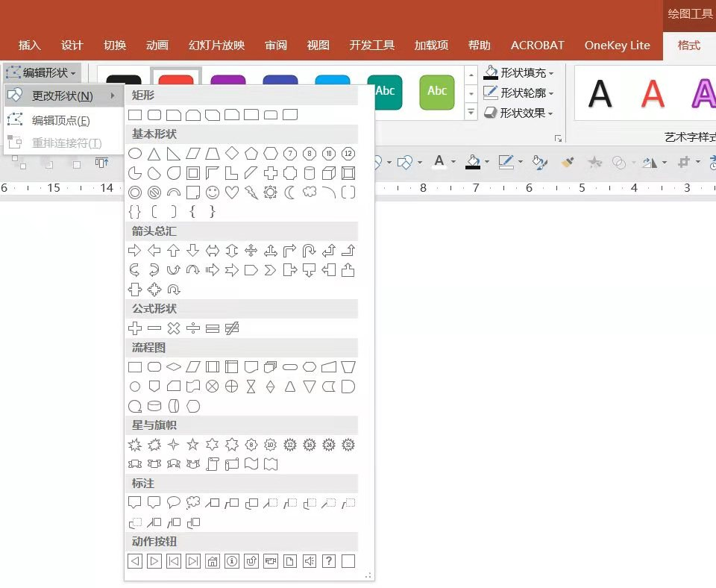The width and height of the screenshot is (716, 588).
Task: Select the wave flag shape
Action: 251,464
